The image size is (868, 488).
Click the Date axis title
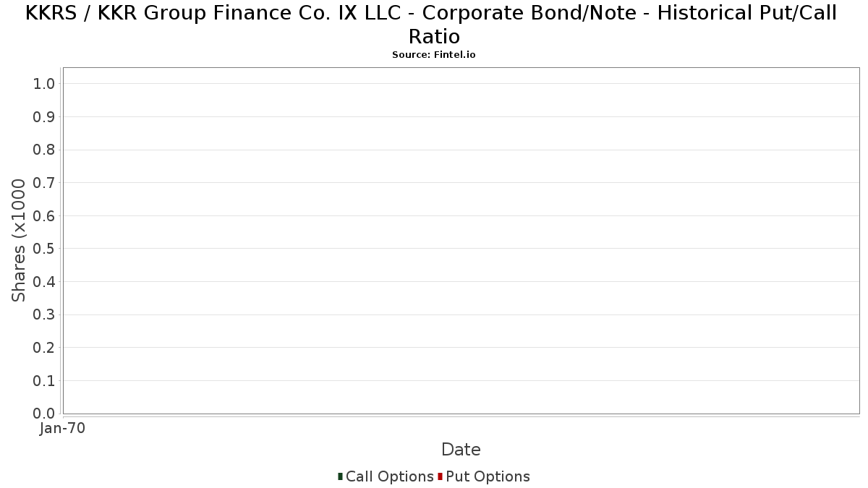coord(461,450)
